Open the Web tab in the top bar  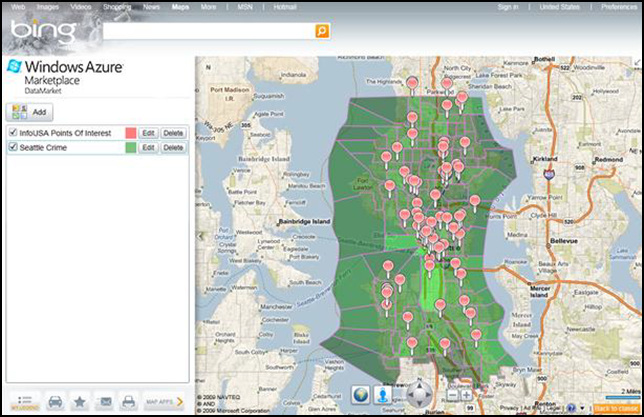click(x=18, y=7)
